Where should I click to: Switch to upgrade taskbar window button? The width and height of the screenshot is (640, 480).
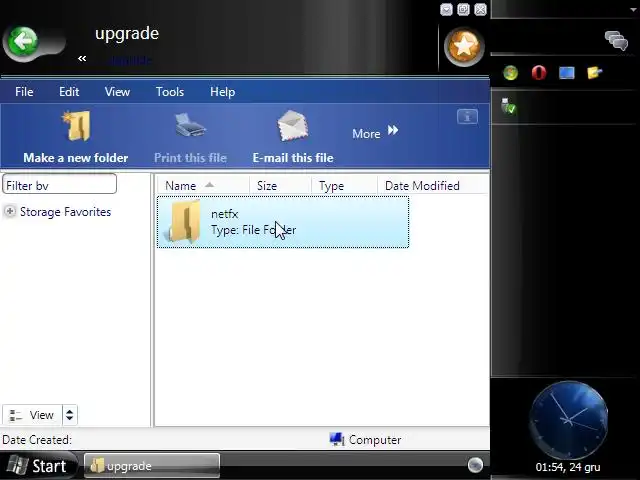coord(152,466)
